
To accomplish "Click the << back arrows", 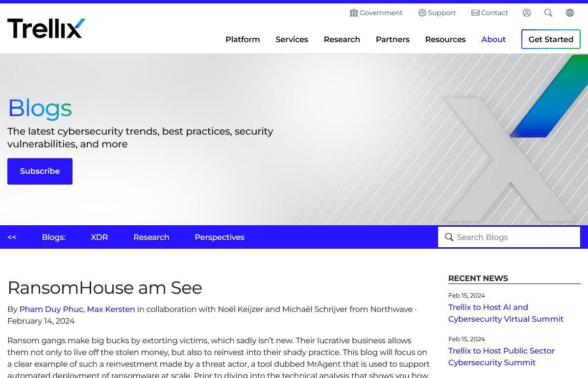I will coord(12,237).
